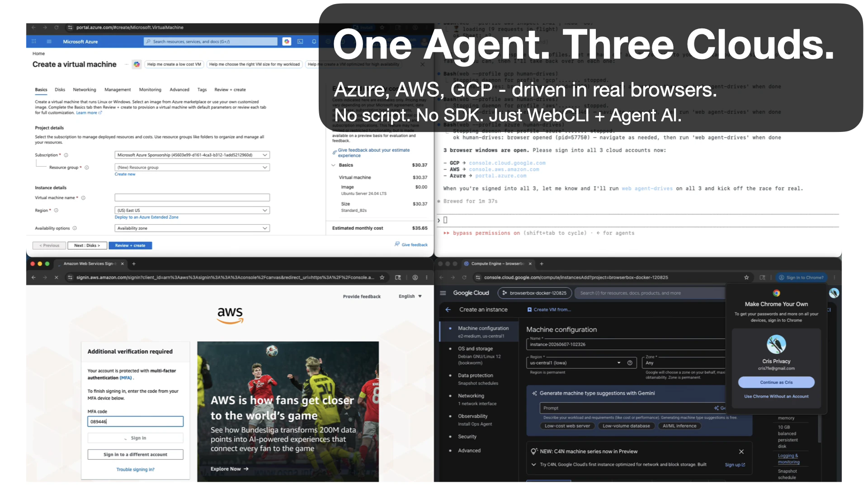Open Cloud Shell icon in Azure header
The height and width of the screenshot is (488, 868).
click(x=300, y=42)
